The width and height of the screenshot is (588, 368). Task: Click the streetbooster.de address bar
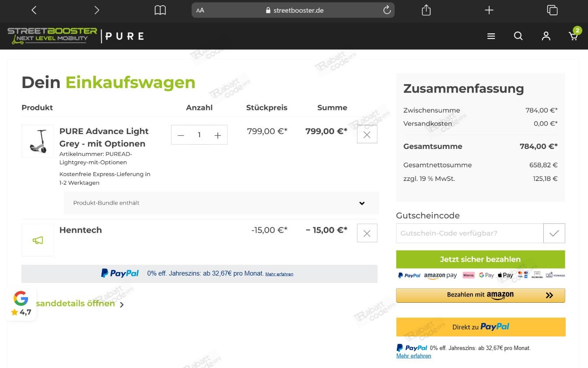(x=293, y=10)
